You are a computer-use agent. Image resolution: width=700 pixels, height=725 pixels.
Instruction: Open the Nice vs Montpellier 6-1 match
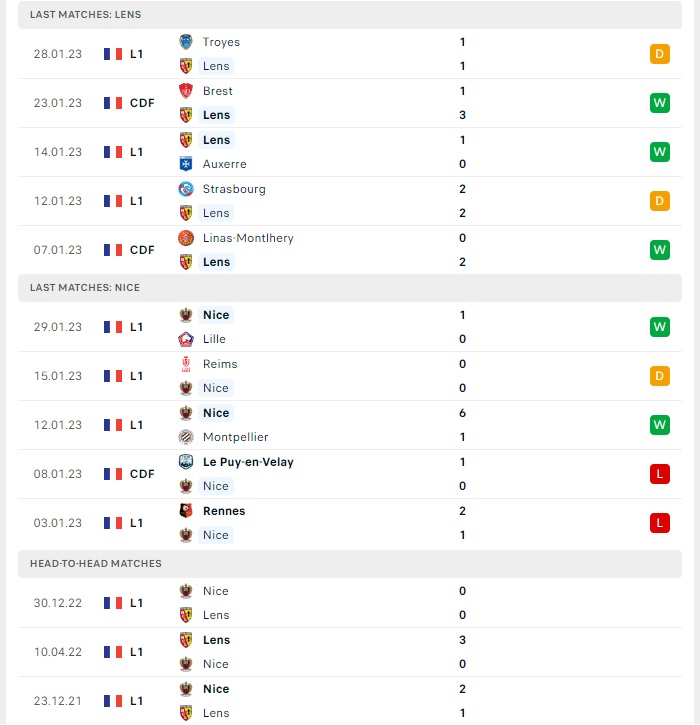click(350, 425)
